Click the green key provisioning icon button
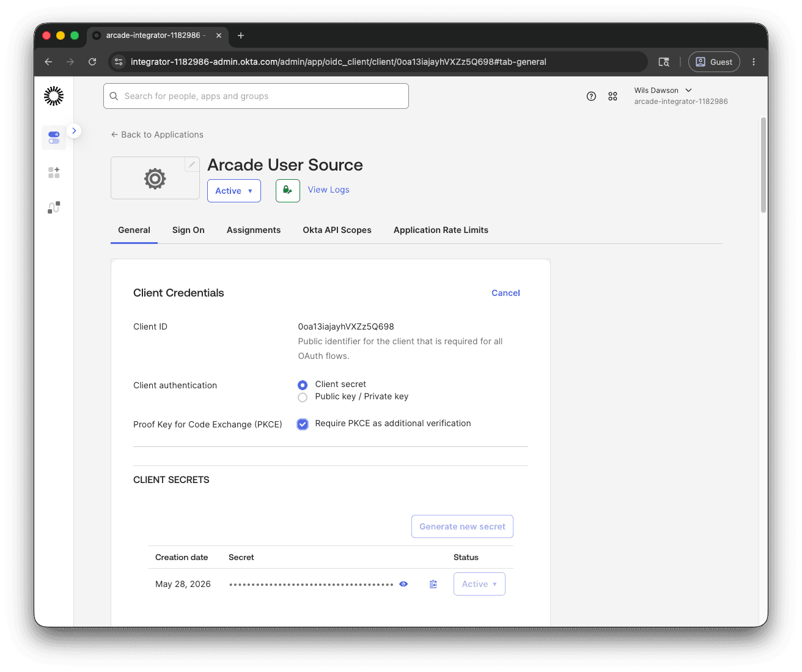Viewport: 802px width, 672px height. [x=288, y=191]
